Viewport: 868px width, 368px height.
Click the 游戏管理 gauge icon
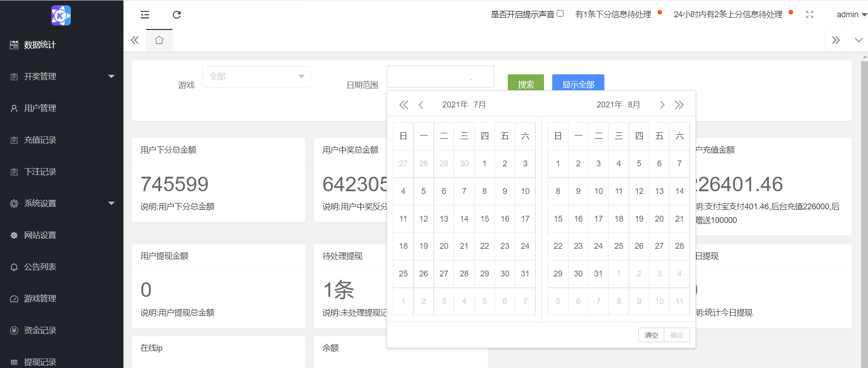(x=14, y=299)
